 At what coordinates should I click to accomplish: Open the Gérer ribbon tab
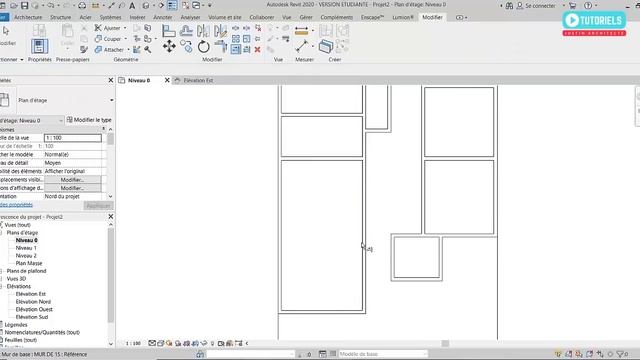(x=306, y=18)
